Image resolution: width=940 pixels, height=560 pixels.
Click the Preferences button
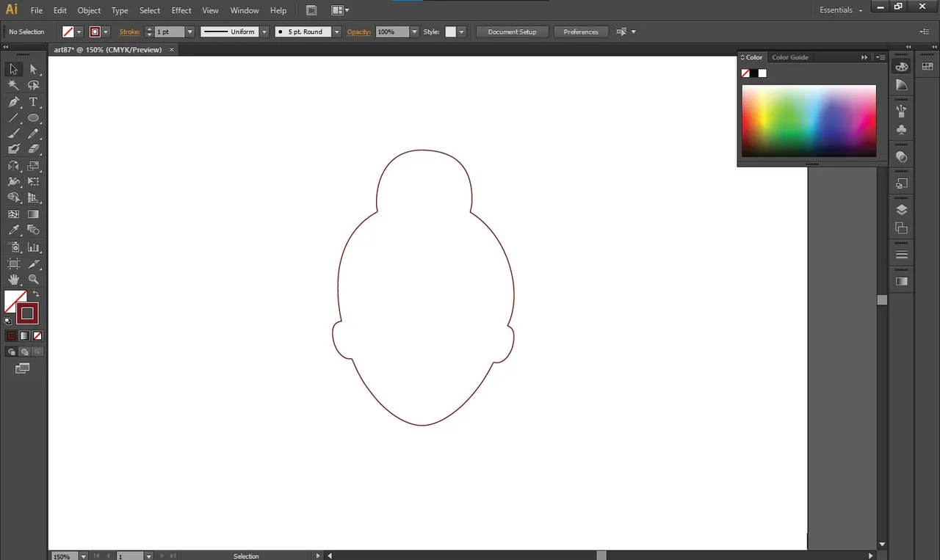[x=581, y=32]
